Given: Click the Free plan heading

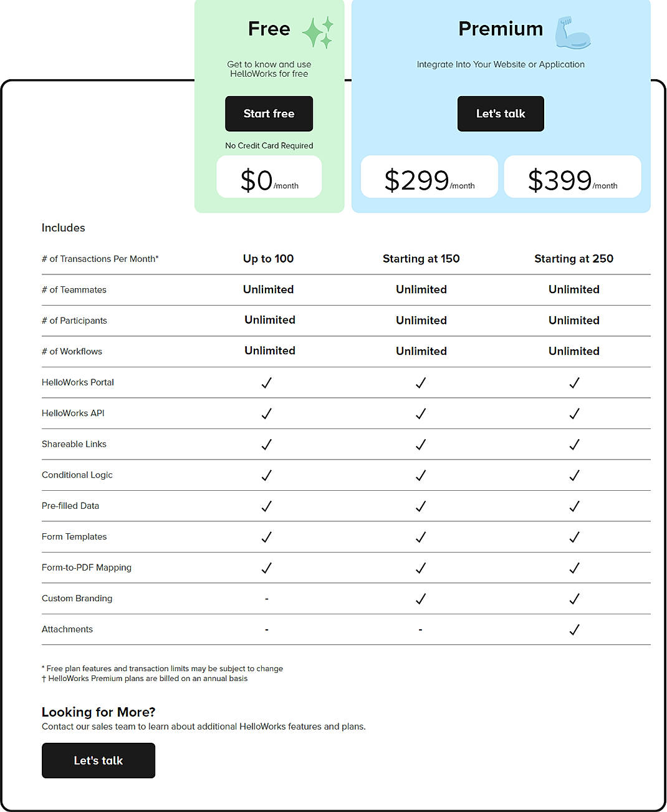Looking at the screenshot, I should tap(269, 29).
